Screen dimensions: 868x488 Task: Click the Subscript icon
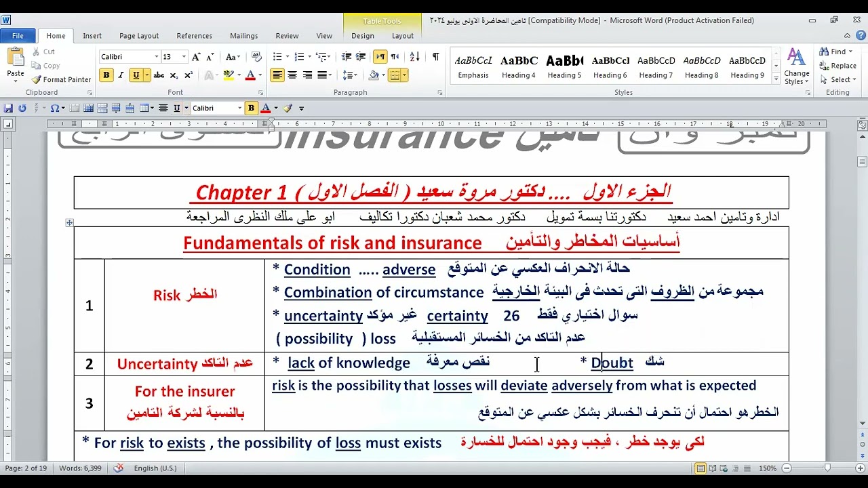click(174, 75)
